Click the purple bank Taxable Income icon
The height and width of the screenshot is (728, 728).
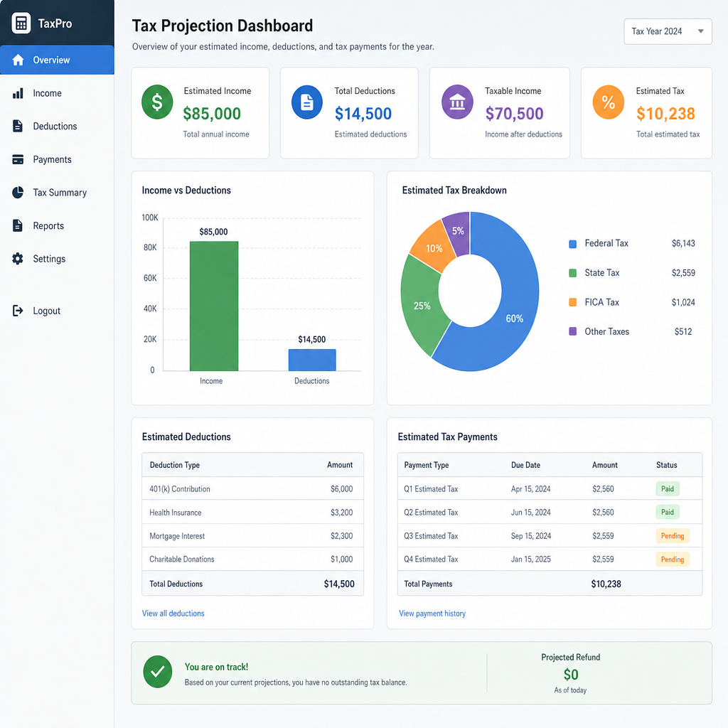pos(457,102)
